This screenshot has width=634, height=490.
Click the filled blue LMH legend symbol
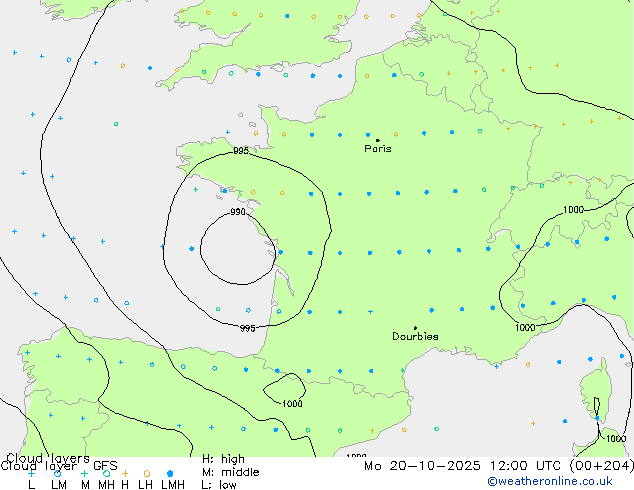(x=170, y=473)
